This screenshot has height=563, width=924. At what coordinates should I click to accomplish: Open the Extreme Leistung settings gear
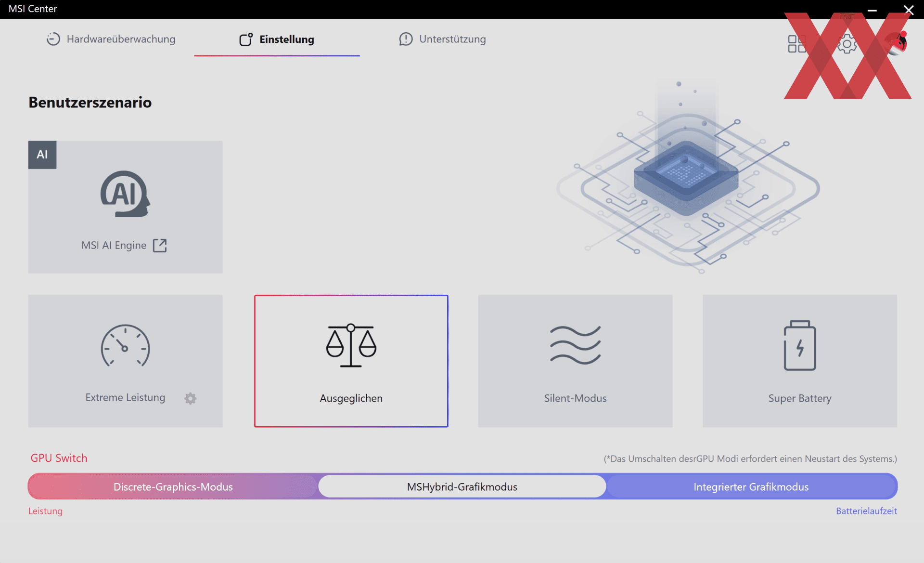(x=191, y=398)
